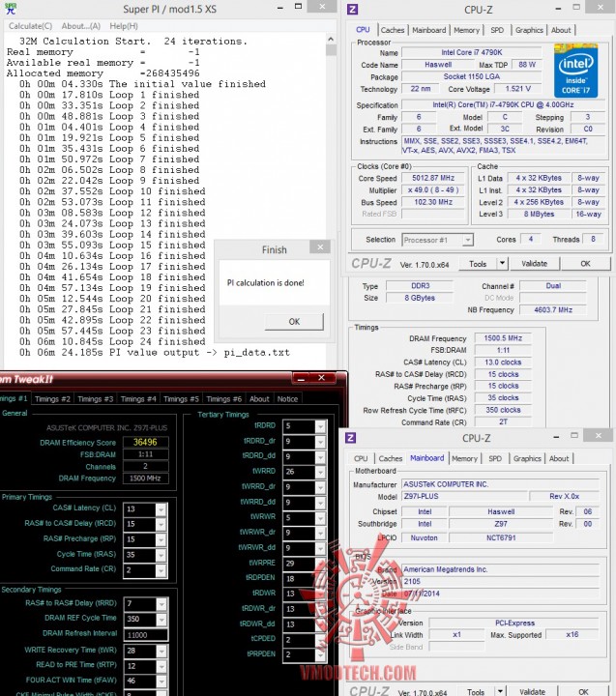Switch to CPU tab in lower CPU-Z window
Viewport: 616px width, 696px height.
point(361,458)
